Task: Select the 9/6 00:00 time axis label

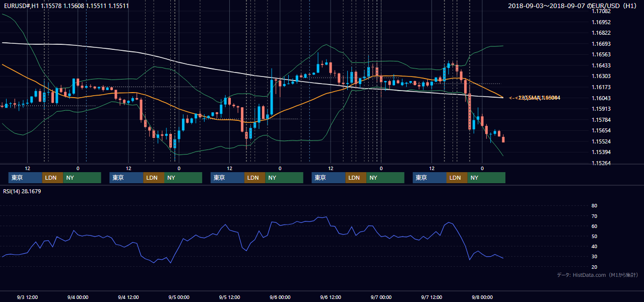Action: 280,297
